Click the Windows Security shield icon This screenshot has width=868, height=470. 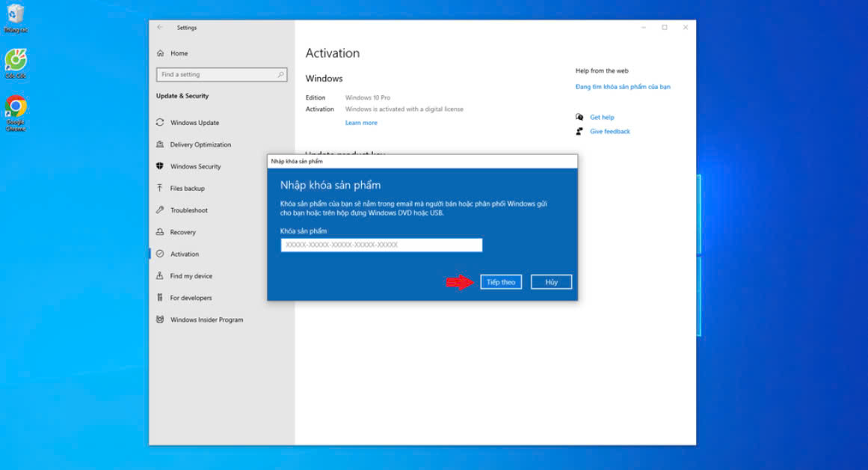(x=160, y=165)
